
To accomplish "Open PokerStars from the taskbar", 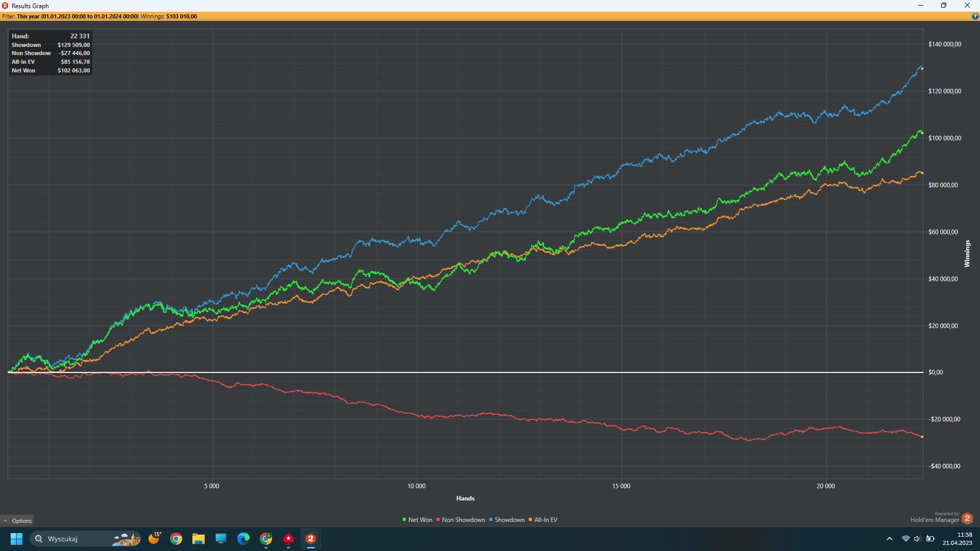I will (288, 539).
